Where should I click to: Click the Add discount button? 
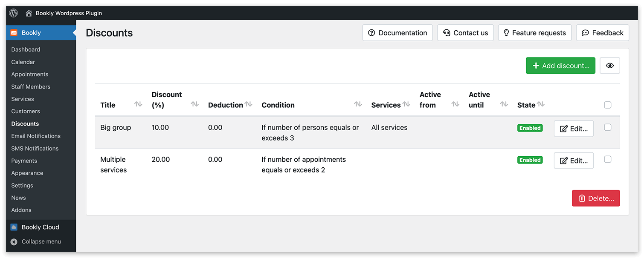click(x=560, y=66)
